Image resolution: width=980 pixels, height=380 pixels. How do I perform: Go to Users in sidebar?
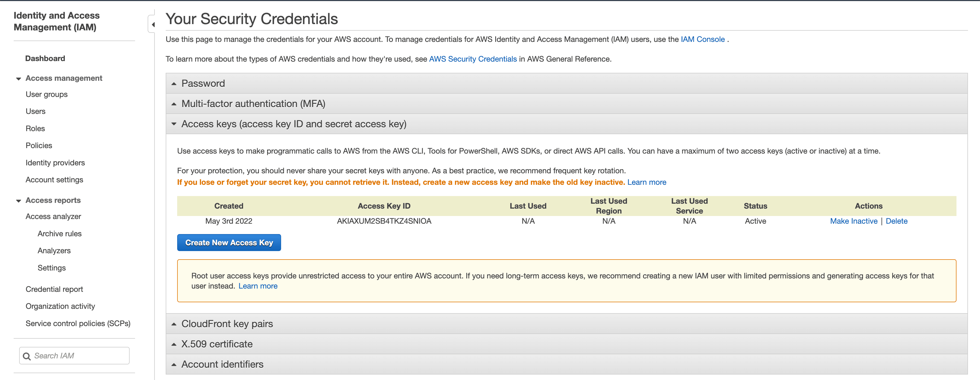coord(35,111)
